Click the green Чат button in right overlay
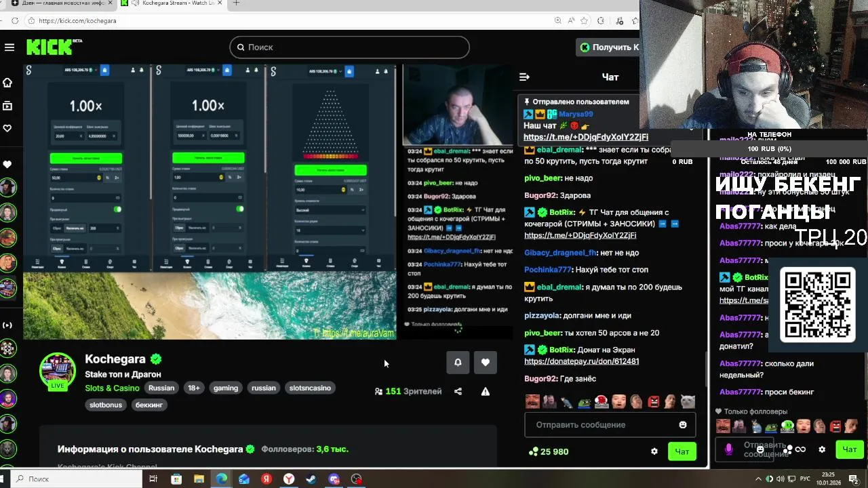This screenshot has width=868, height=488. point(850,449)
